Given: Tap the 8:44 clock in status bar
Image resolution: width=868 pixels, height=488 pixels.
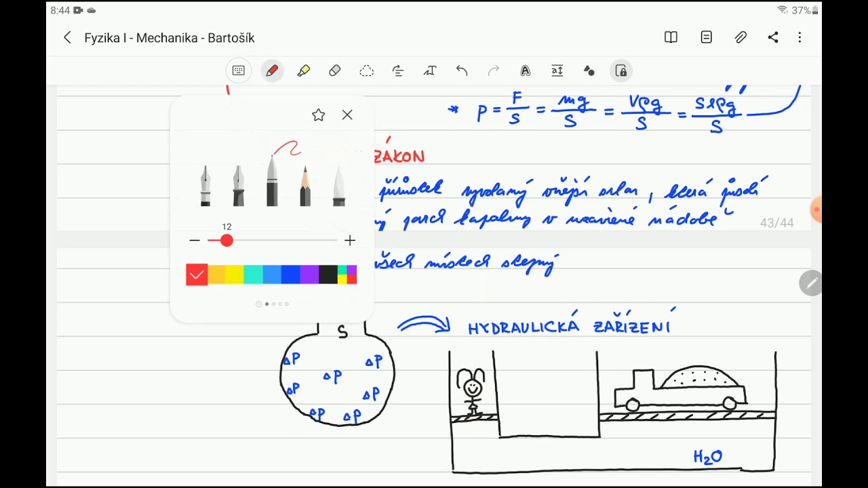Looking at the screenshot, I should (60, 10).
